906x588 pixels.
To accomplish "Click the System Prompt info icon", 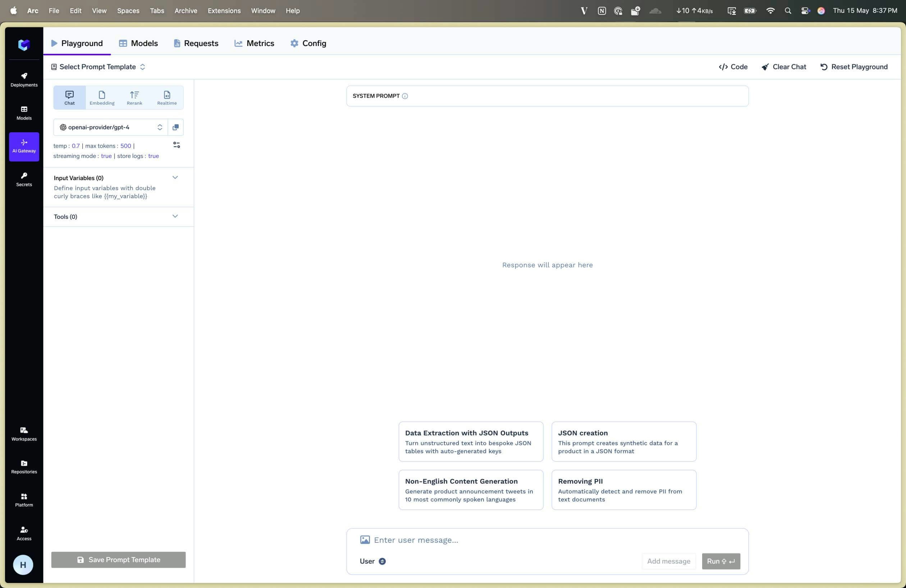I will coord(405,96).
